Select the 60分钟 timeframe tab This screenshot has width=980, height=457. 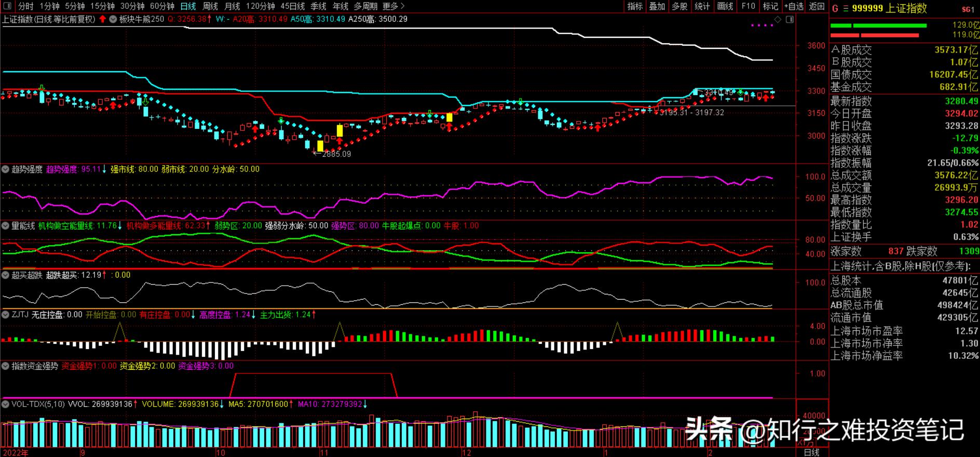click(x=162, y=6)
